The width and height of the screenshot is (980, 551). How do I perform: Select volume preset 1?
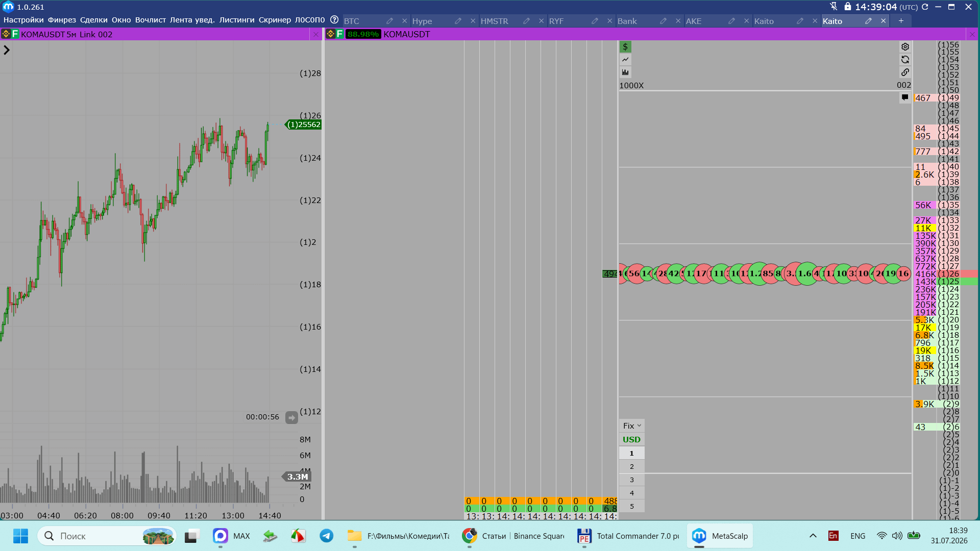coord(632,453)
